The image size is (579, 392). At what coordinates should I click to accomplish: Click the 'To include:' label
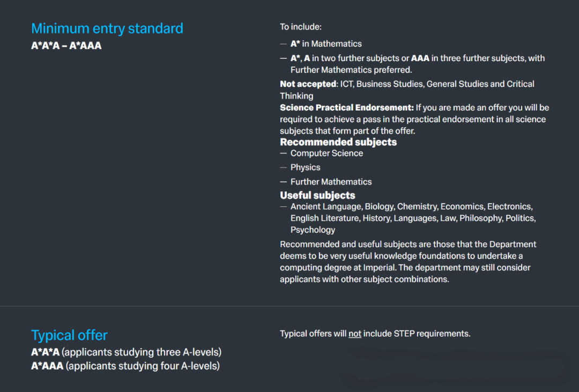(301, 26)
